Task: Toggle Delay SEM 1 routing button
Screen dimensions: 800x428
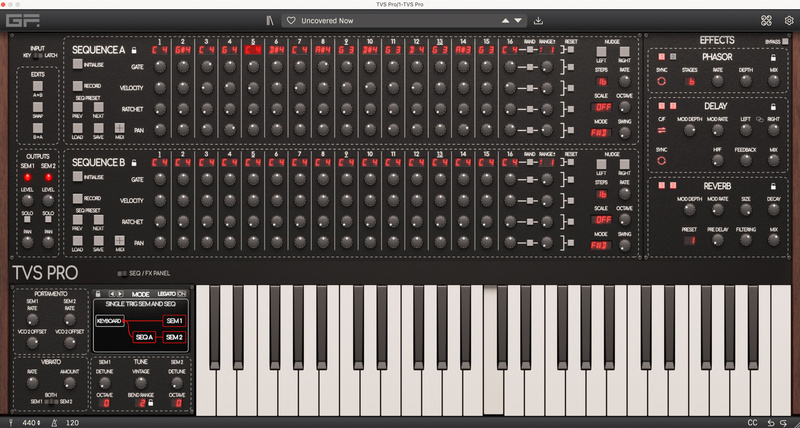Action: [661, 106]
